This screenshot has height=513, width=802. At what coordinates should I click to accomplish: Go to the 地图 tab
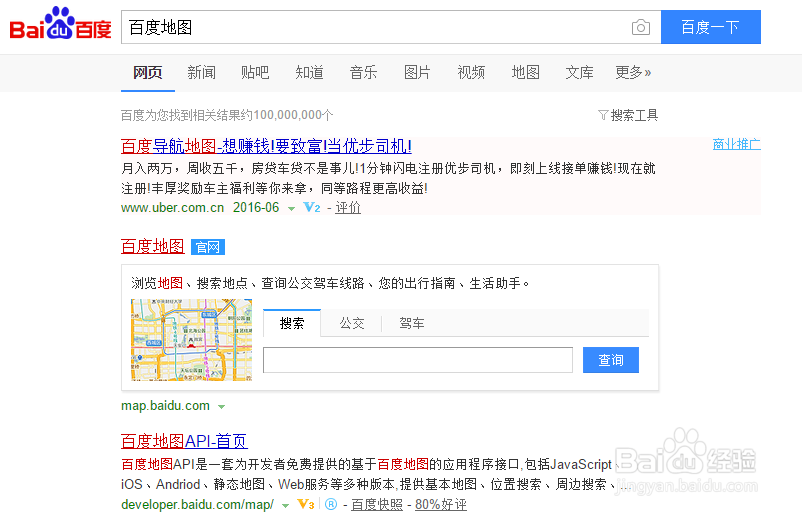[x=525, y=73]
